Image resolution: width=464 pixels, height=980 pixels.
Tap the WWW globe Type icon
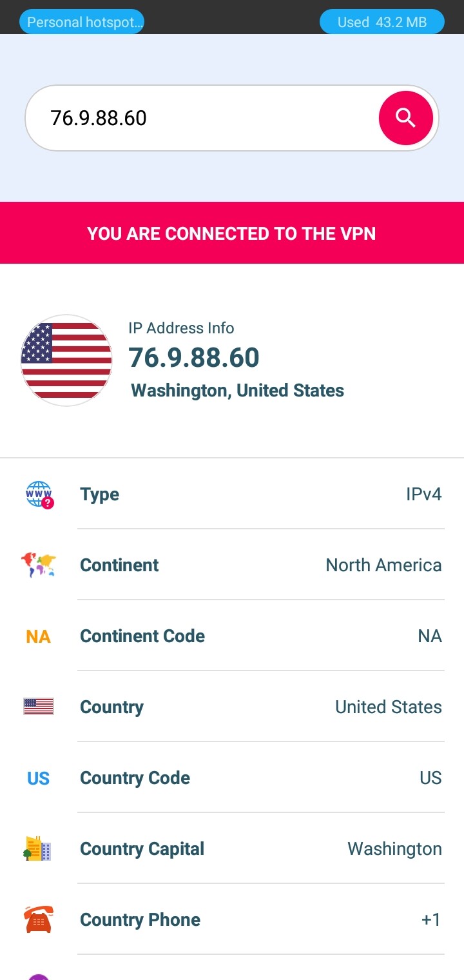tap(39, 495)
